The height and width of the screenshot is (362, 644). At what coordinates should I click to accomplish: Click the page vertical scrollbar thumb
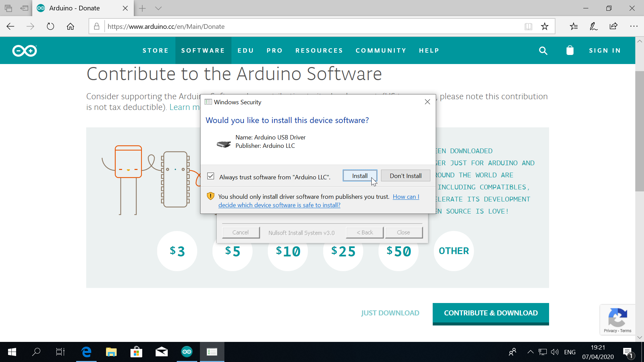click(639, 131)
